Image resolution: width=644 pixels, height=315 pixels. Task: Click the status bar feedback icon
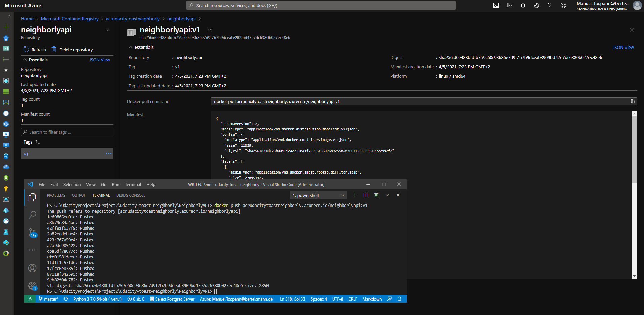pos(389,299)
